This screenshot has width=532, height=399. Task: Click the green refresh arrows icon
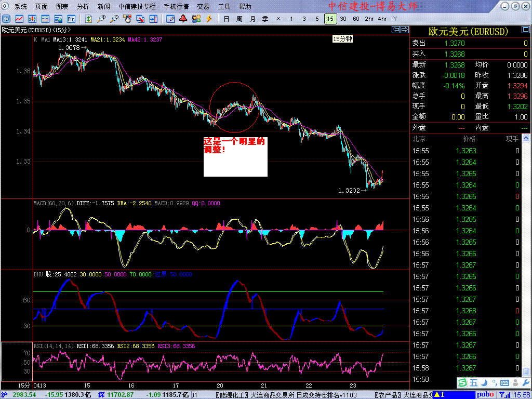coord(88,19)
